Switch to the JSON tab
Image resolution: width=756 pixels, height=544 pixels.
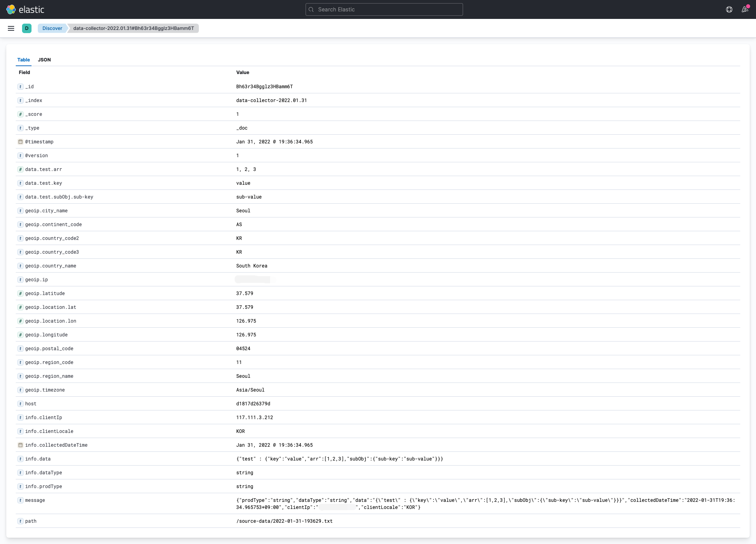[44, 60]
